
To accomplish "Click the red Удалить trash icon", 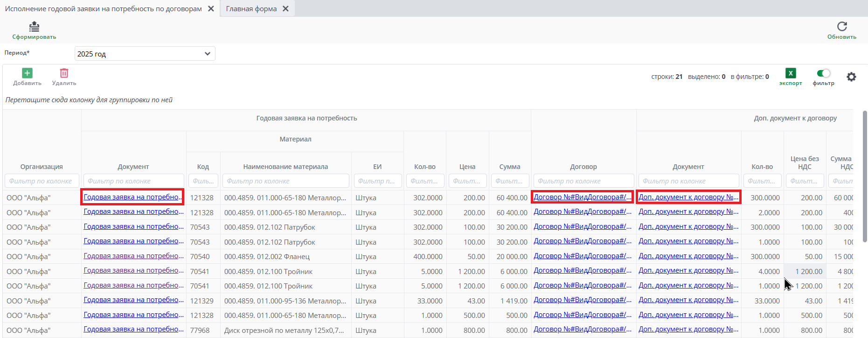I will tap(64, 73).
